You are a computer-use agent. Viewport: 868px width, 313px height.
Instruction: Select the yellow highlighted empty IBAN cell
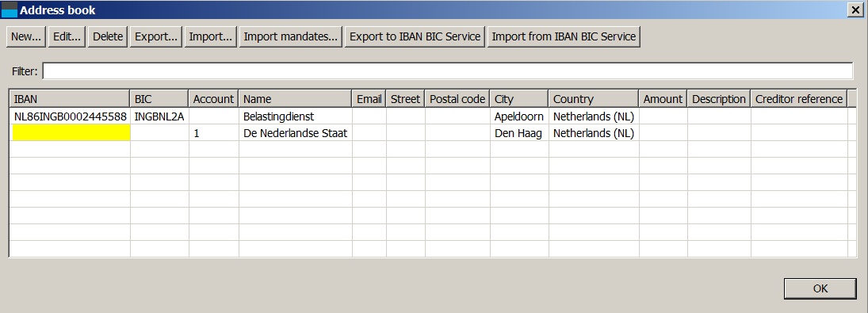pyautogui.click(x=71, y=132)
